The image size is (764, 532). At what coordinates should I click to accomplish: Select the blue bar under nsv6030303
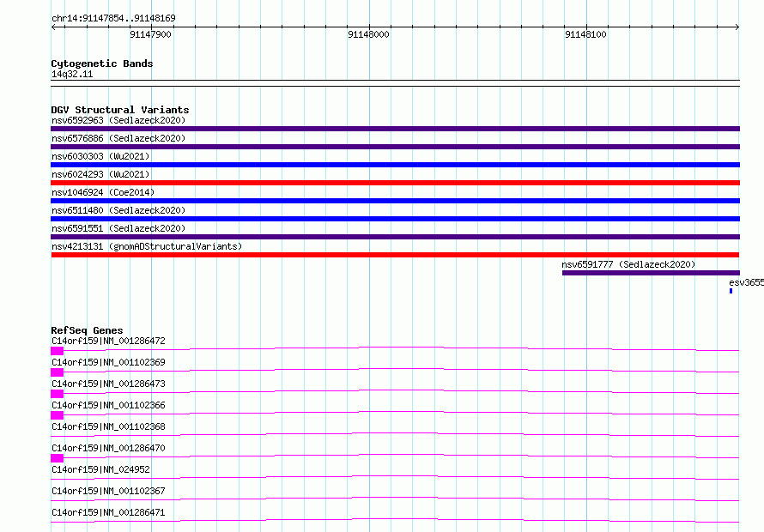tap(395, 165)
